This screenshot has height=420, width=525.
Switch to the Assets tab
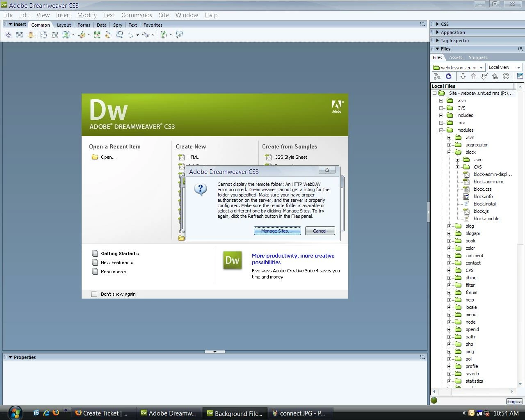click(455, 57)
